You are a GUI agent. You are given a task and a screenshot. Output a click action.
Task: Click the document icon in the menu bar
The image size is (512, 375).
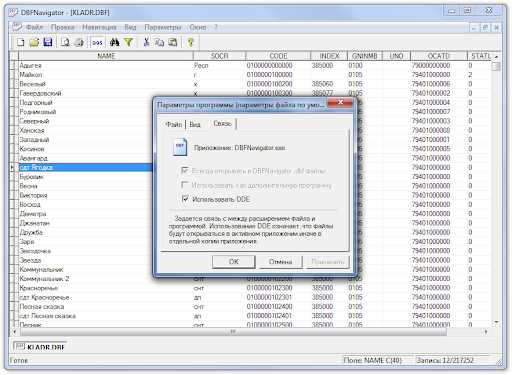17,27
